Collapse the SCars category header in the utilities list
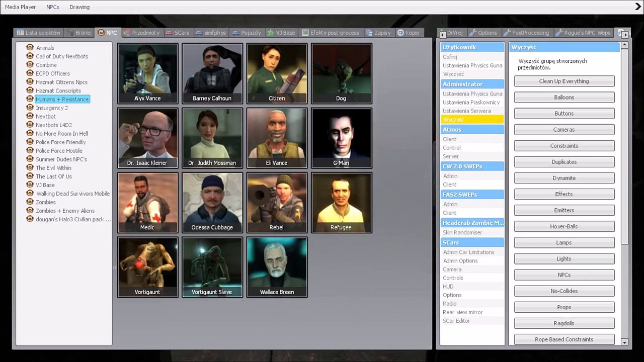Screen dimensions: 644x362 tap(472, 242)
